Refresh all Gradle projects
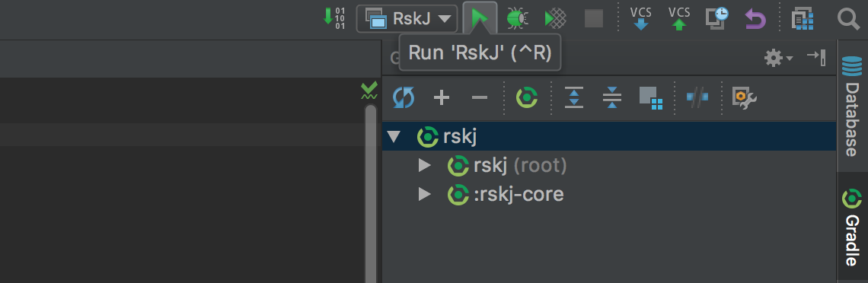868x283 pixels. pos(404,98)
